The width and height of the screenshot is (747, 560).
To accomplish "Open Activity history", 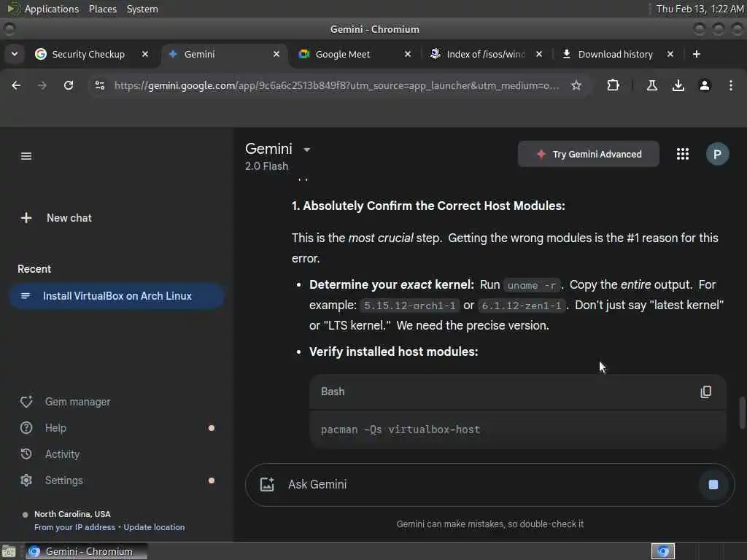I will (x=50, y=454).
